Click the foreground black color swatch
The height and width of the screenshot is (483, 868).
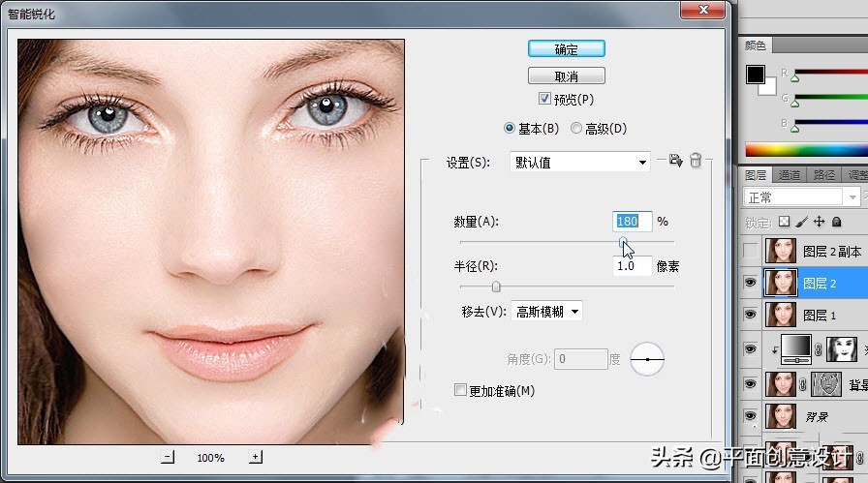(755, 75)
